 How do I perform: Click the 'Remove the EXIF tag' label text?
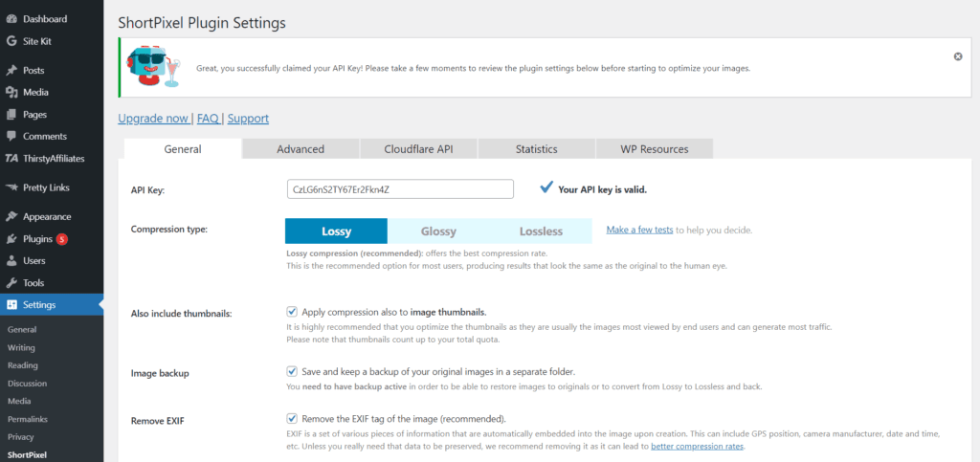[404, 418]
